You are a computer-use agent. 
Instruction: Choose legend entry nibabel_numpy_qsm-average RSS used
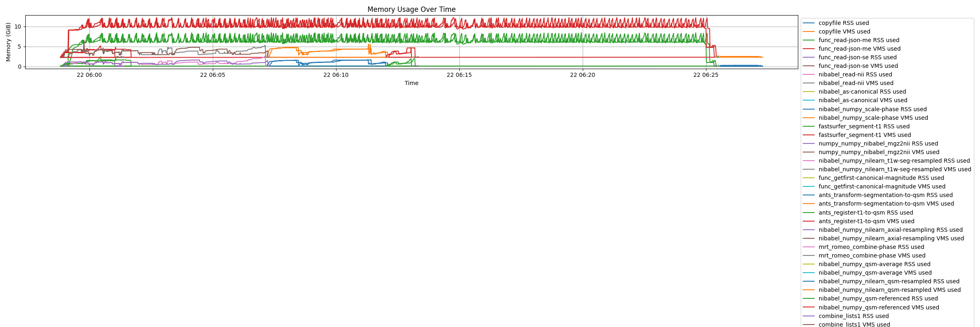tap(866, 264)
